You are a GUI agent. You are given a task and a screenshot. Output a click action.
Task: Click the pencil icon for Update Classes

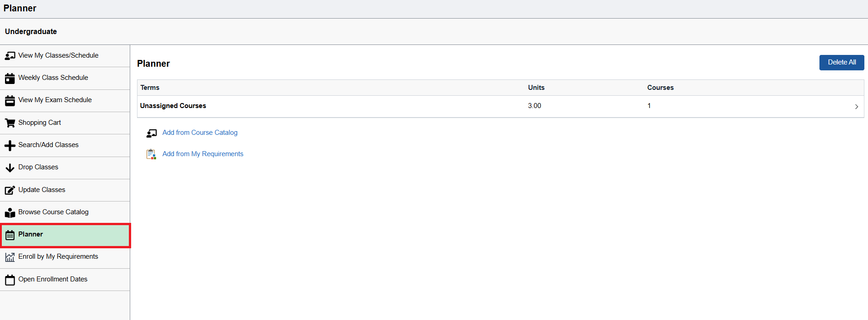10,190
